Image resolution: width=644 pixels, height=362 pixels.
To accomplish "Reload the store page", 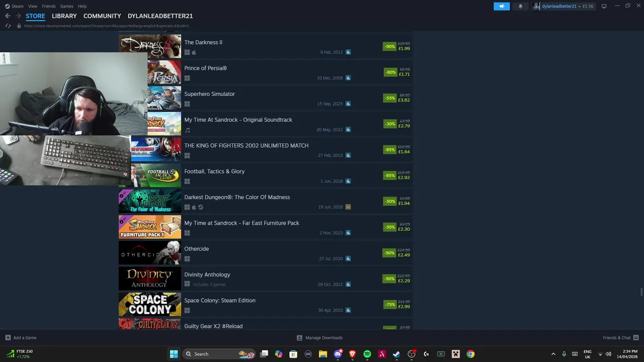I will click(x=8, y=26).
